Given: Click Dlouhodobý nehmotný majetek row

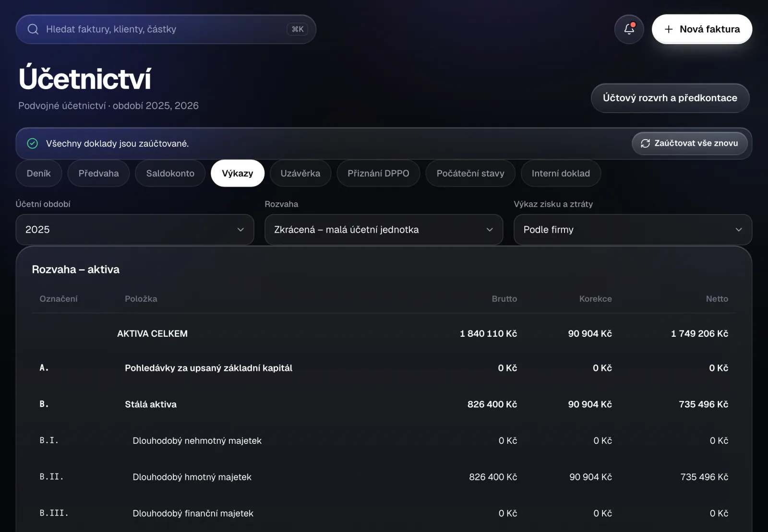Looking at the screenshot, I should pos(384,440).
